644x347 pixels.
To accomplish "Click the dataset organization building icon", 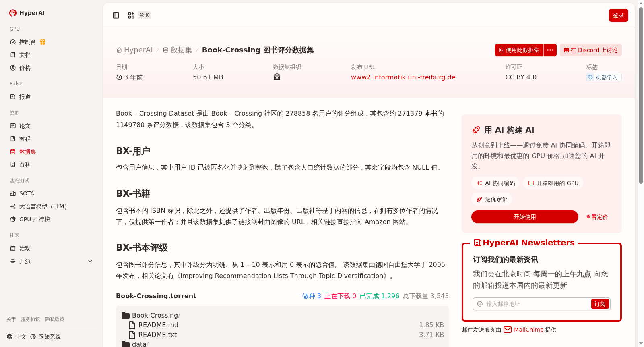I will [x=277, y=77].
